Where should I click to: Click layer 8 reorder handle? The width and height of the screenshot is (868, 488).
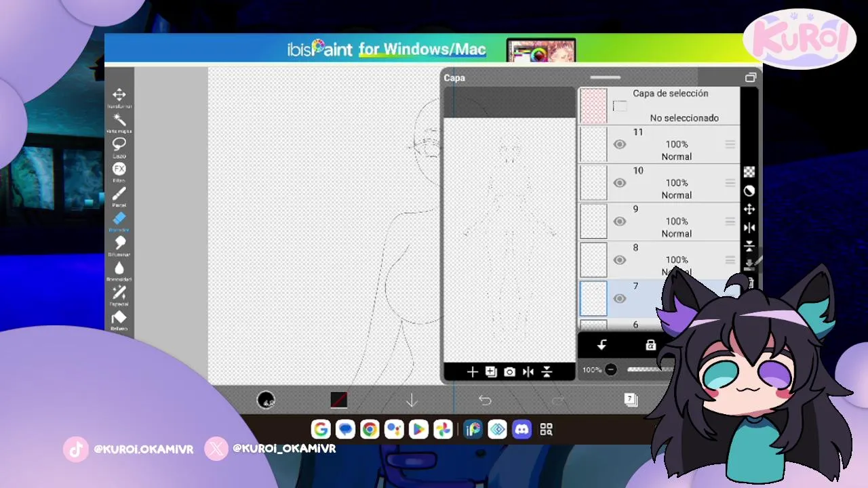click(730, 260)
